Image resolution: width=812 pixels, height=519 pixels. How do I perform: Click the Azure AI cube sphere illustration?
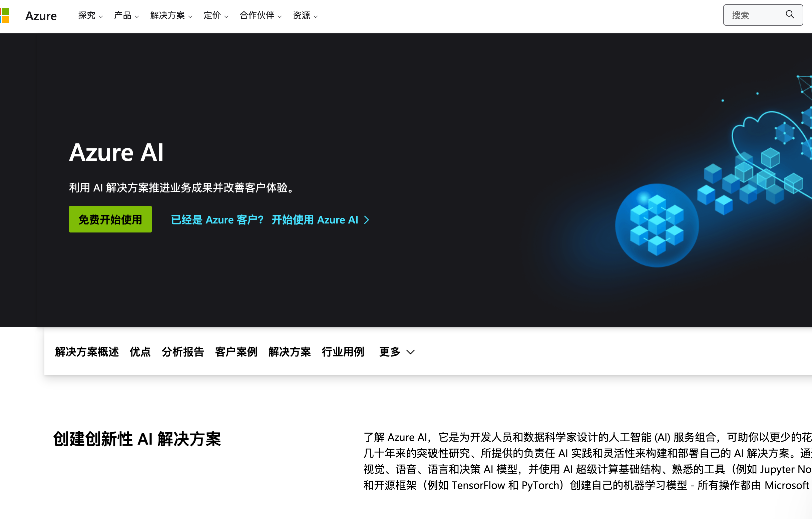[x=657, y=225]
